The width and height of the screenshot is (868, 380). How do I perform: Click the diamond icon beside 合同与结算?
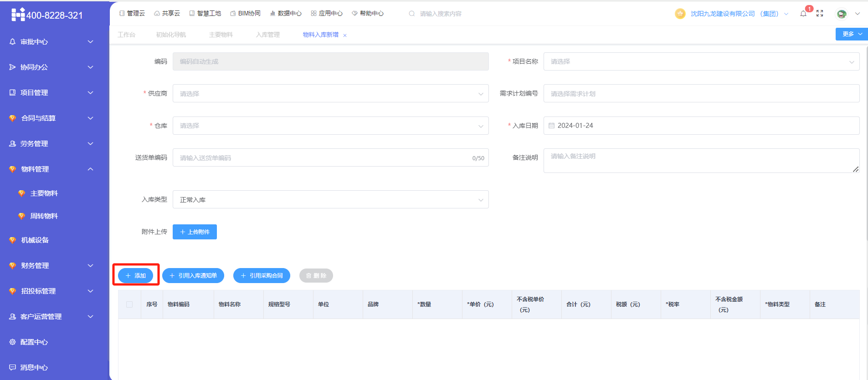12,118
